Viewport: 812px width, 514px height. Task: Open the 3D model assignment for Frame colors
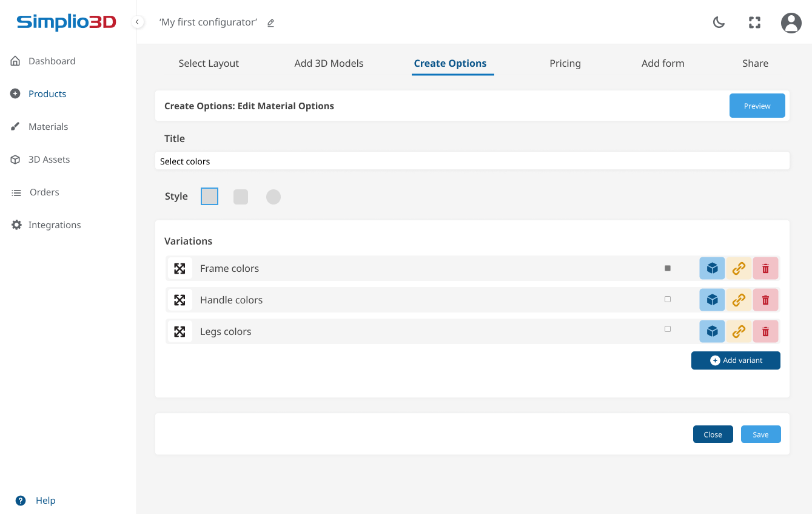click(x=712, y=268)
